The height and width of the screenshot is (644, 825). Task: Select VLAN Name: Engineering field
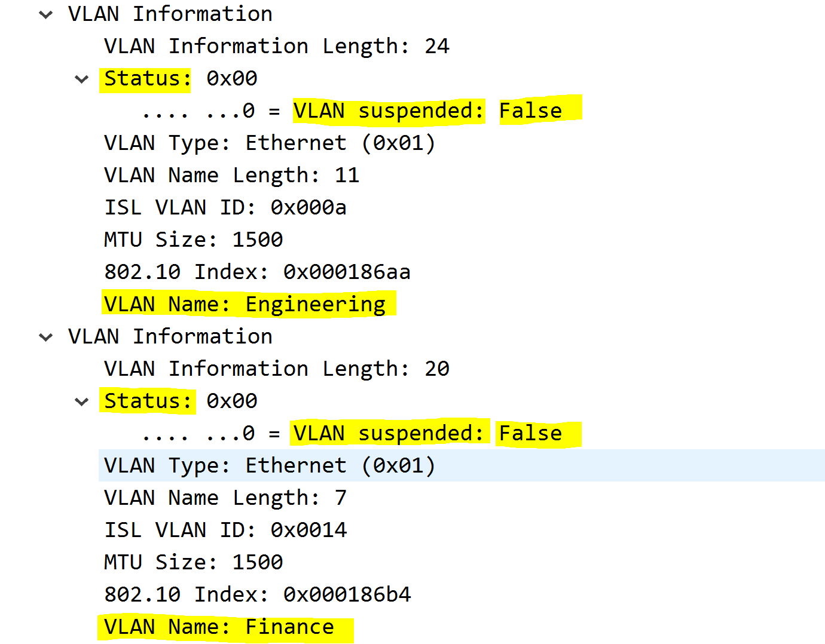[245, 305]
